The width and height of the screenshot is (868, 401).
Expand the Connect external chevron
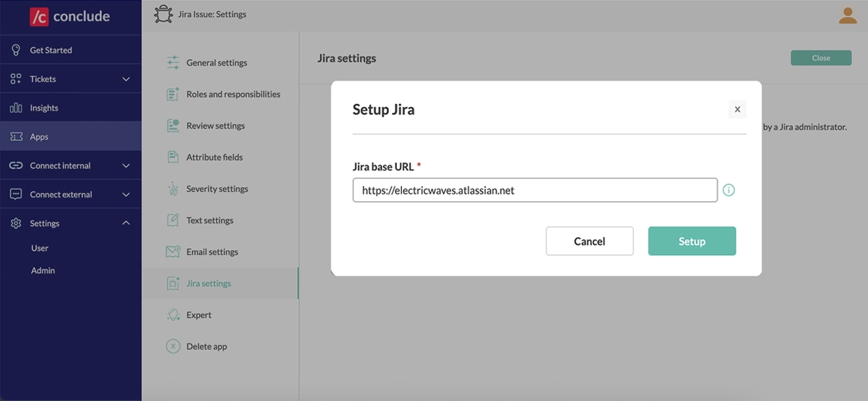coord(126,194)
